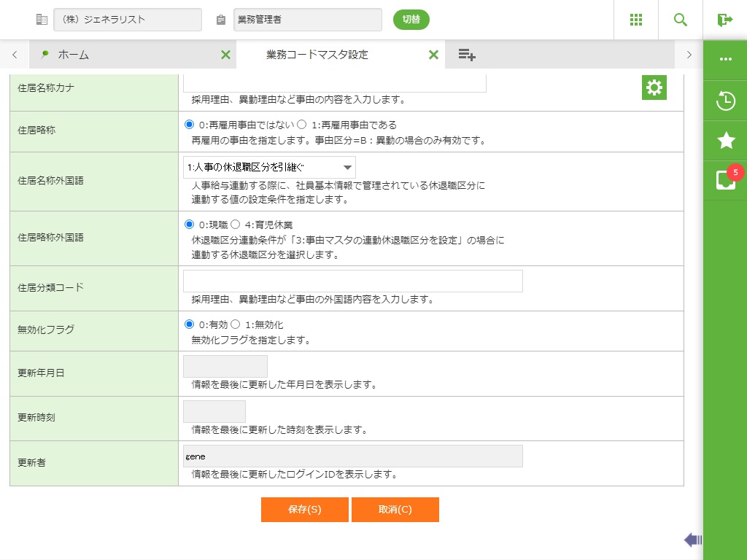Click the 住居分類コード text input field
Image resolution: width=747 pixels, height=560 pixels.
pos(352,281)
